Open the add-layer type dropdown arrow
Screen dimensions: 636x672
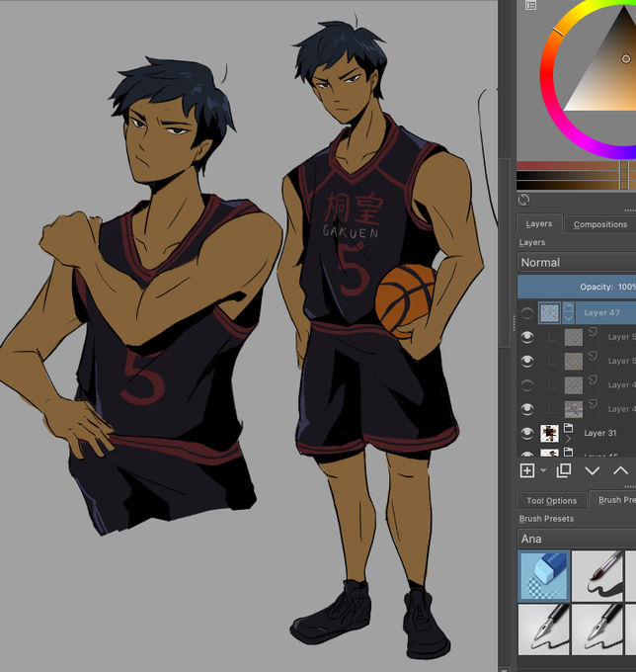[x=543, y=470]
